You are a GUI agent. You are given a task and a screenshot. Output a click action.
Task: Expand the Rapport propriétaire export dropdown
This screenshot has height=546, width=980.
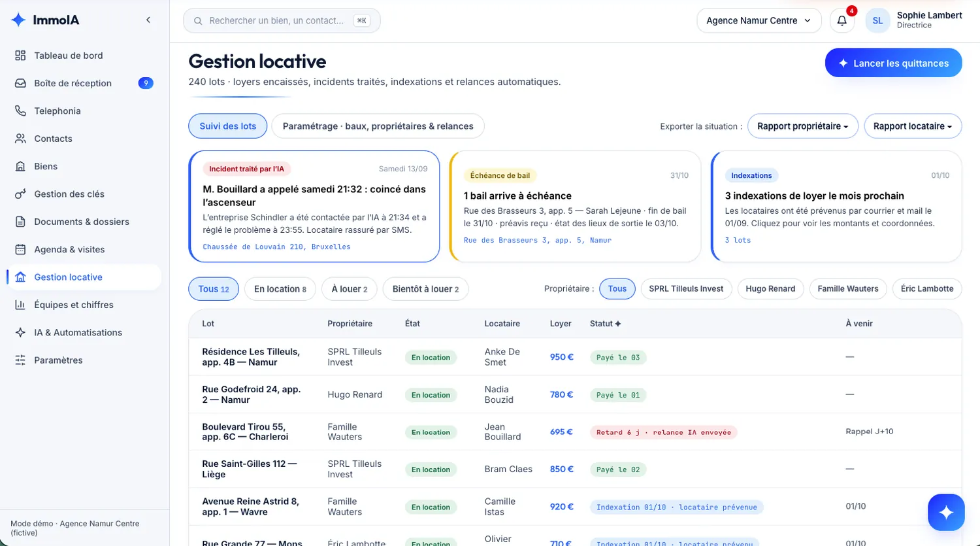point(803,126)
